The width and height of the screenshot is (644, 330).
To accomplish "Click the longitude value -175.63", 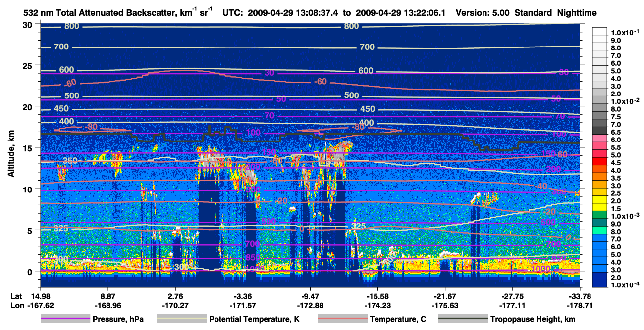I will 445,305.
